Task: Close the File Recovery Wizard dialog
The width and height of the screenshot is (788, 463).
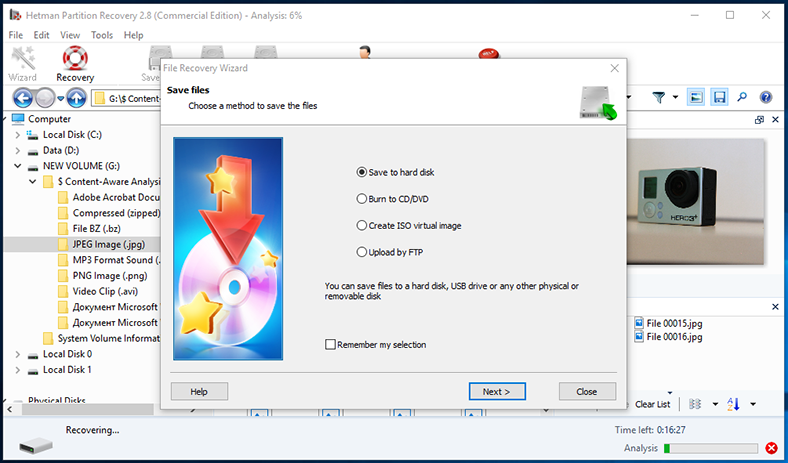Action: [615, 68]
